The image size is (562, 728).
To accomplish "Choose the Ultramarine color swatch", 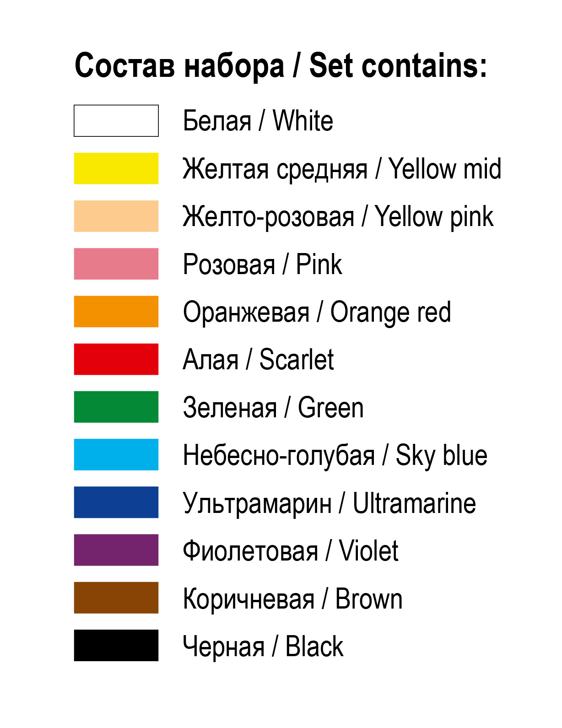I will (116, 502).
